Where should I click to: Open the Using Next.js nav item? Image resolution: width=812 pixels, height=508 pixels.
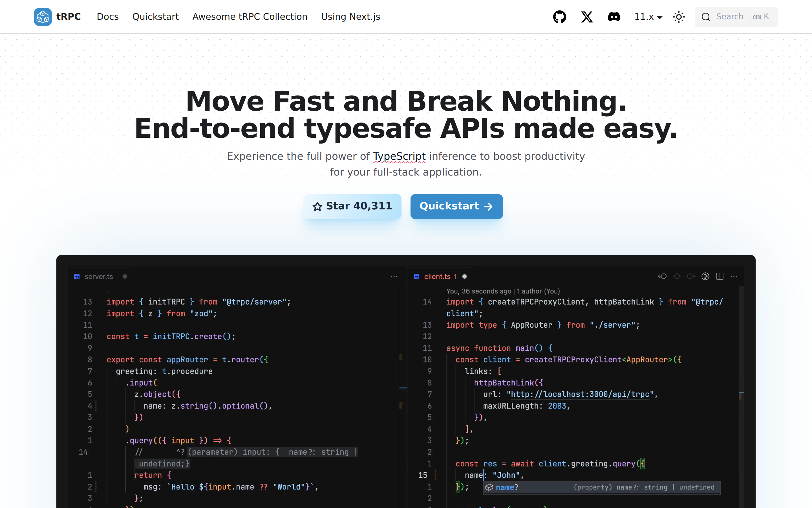[x=351, y=17]
